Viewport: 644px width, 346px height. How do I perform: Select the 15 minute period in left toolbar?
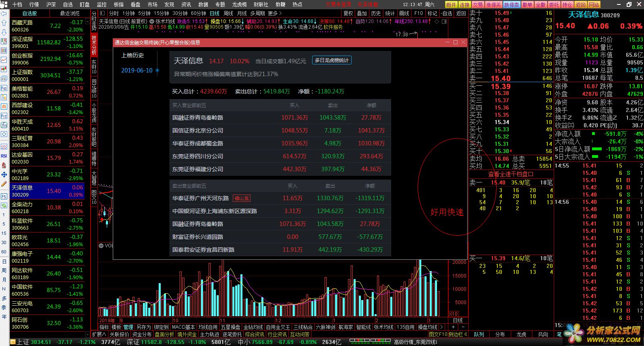point(4,233)
